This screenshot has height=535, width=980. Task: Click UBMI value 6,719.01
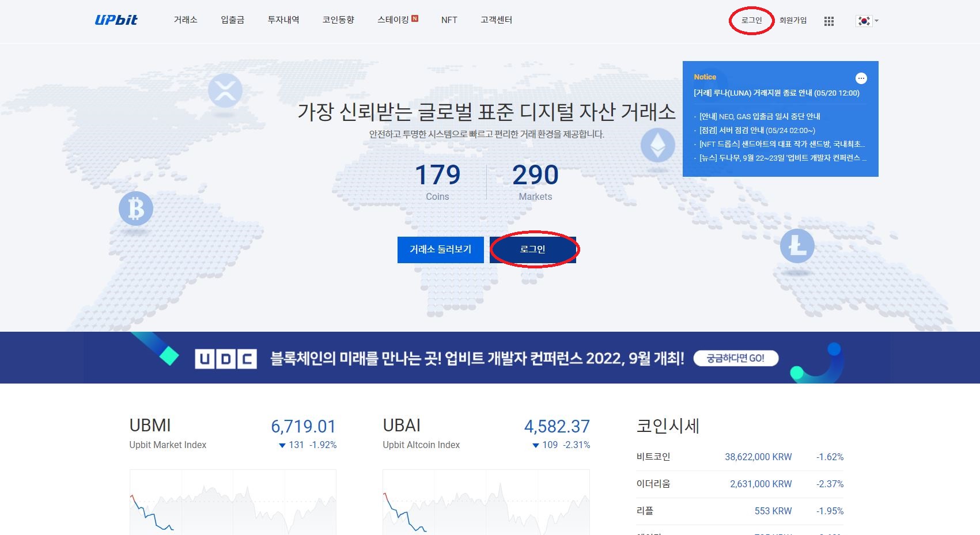(x=304, y=427)
